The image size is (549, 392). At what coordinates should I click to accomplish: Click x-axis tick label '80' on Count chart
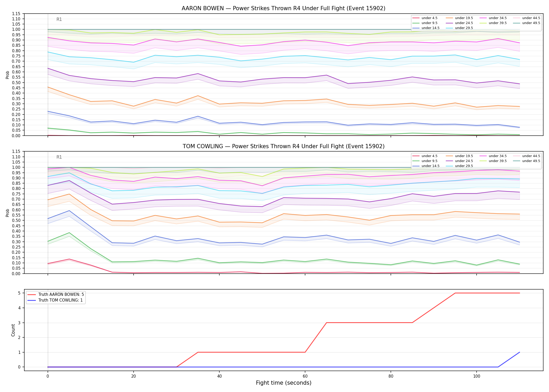coord(391,376)
